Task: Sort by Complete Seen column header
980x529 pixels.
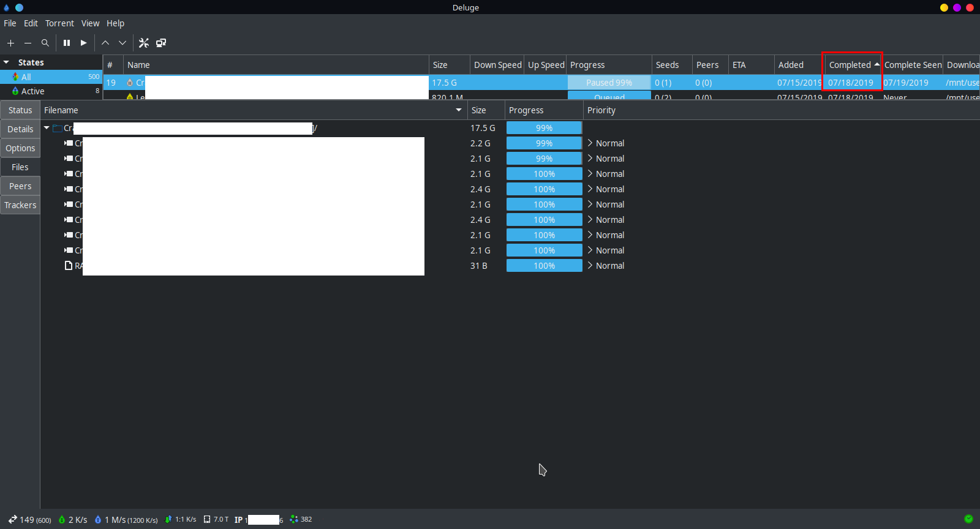Action: (913, 65)
